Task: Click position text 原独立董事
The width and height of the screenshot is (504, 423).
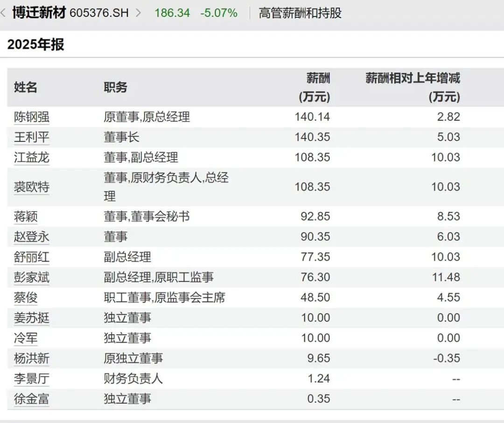Action: point(133,359)
